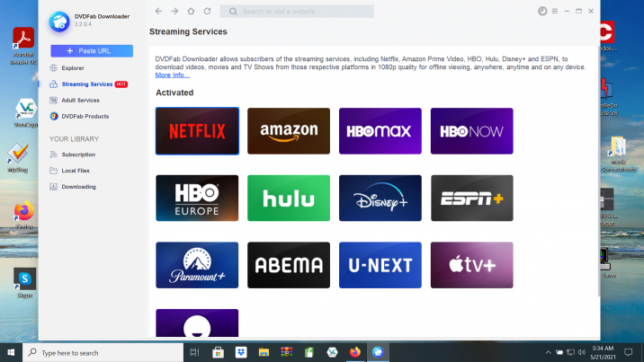644x362 pixels.
Task: Open the Explorer sidebar item
Action: (x=73, y=68)
